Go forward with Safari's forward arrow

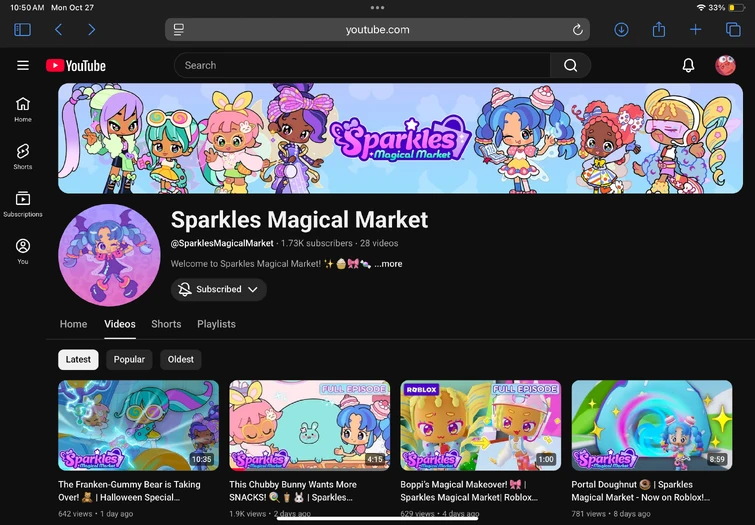click(91, 30)
